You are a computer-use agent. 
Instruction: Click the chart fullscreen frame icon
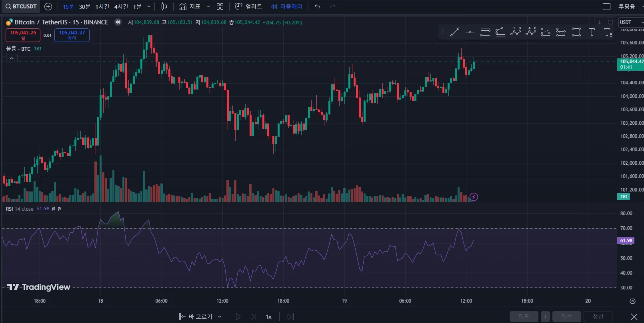pos(610,22)
